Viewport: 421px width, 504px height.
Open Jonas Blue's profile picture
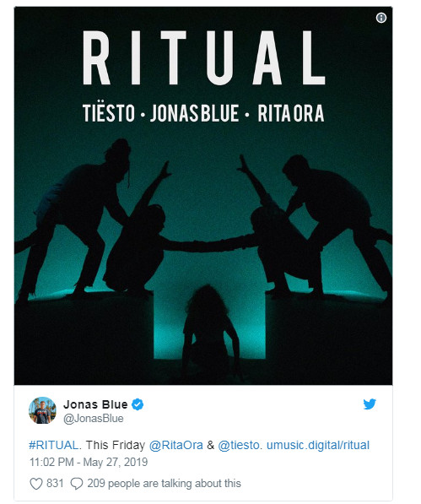point(42,410)
